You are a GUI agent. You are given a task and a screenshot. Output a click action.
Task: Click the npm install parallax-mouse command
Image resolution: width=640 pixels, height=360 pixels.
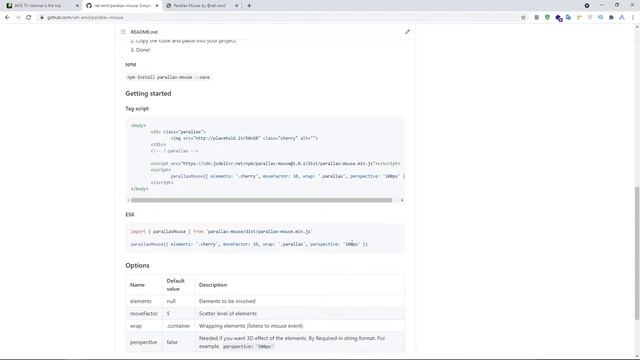coord(168,77)
